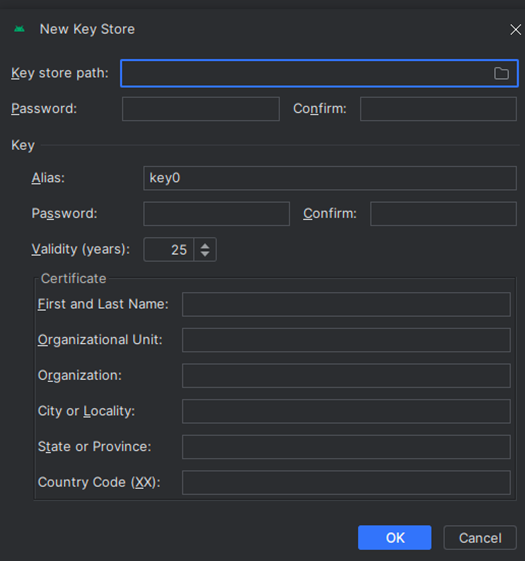Select the key Confirm field under Alias
This screenshot has height=561, width=525.
pos(443,214)
